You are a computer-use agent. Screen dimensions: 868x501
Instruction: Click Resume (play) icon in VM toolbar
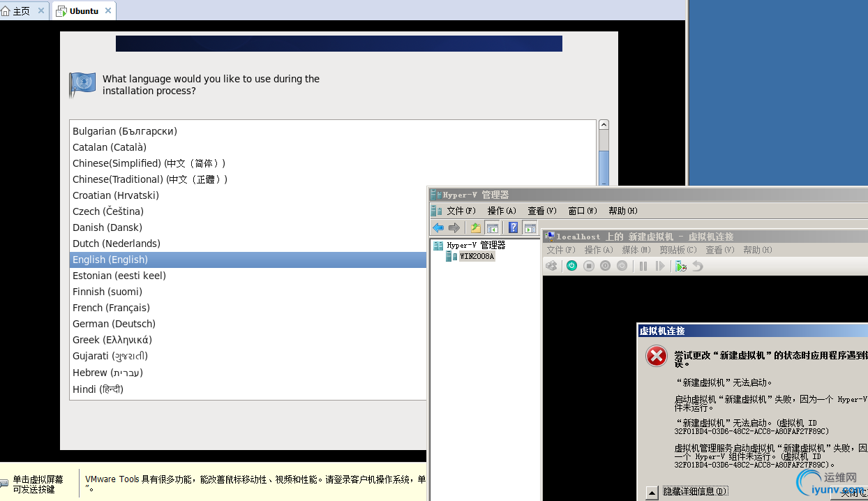point(660,266)
